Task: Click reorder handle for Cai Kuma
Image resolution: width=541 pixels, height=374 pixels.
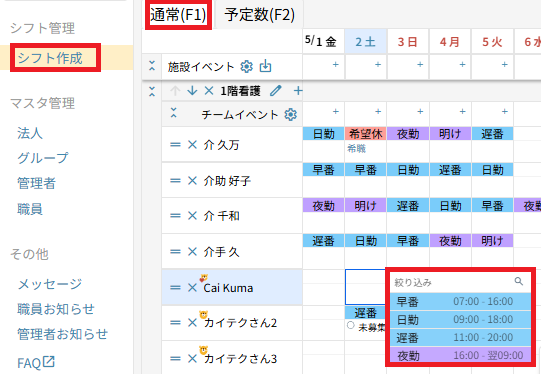Action: tap(175, 287)
